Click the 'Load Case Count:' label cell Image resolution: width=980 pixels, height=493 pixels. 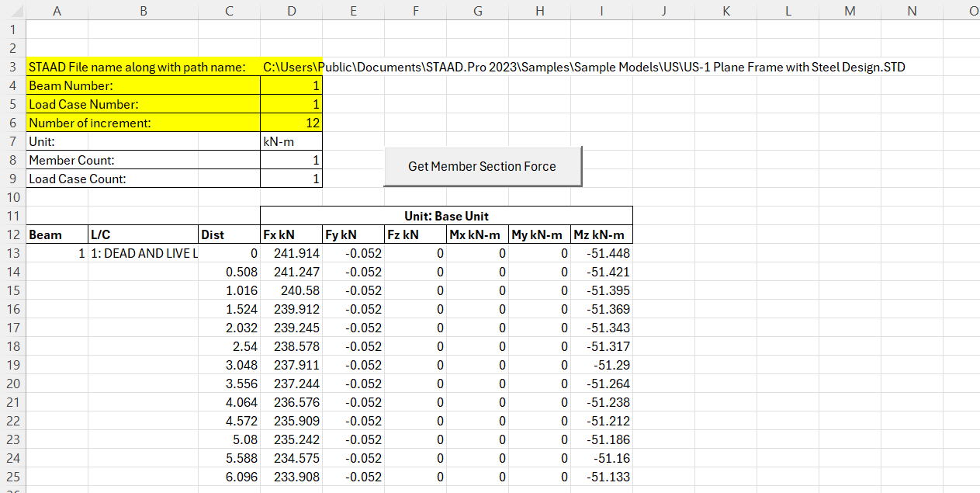[x=144, y=179]
